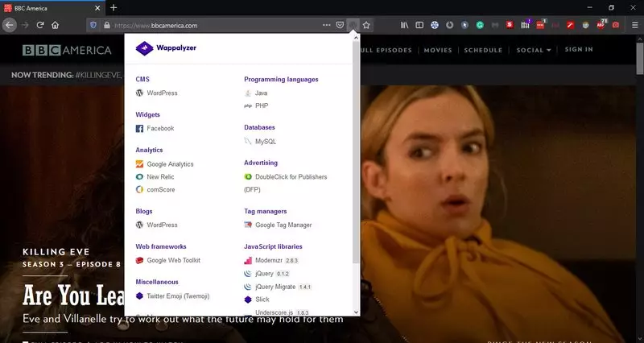Open page actions three-dot menu
This screenshot has width=644, height=343.
[x=327, y=25]
